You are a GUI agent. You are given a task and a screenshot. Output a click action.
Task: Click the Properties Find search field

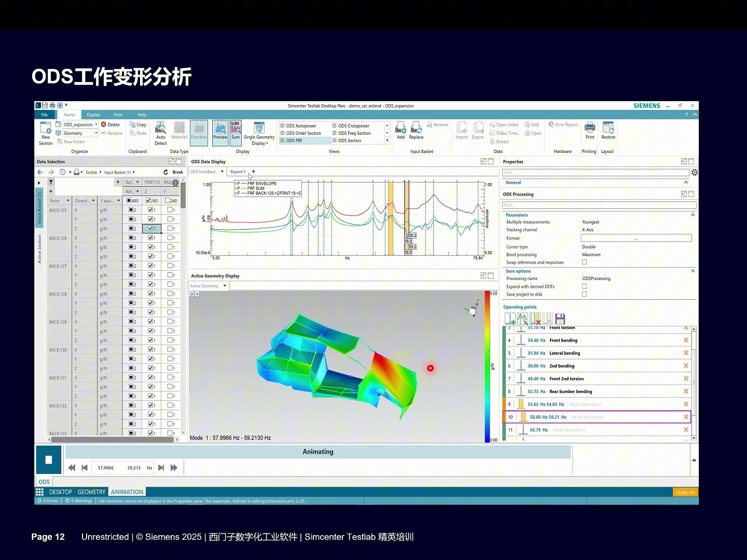click(596, 173)
